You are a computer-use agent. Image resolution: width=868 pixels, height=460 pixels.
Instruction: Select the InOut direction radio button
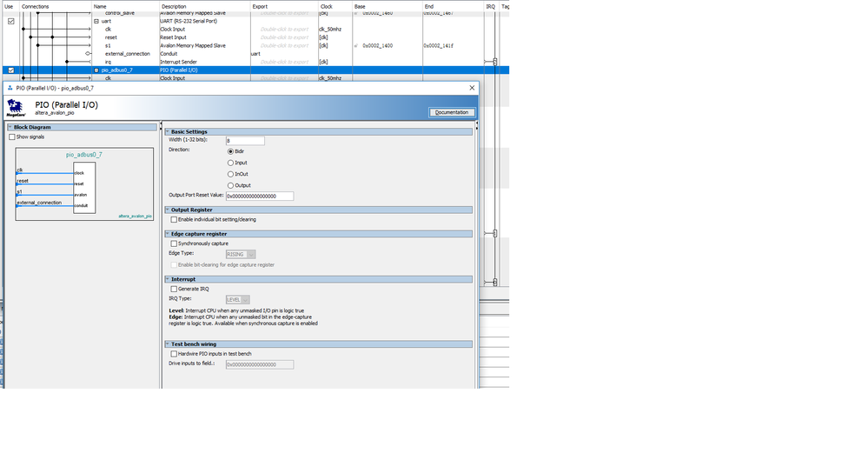231,174
